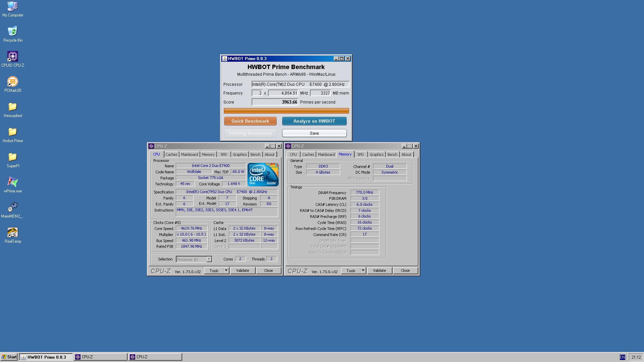Switch to Graphics tab in right CPU-Z
The height and width of the screenshot is (362, 644).
click(x=377, y=155)
